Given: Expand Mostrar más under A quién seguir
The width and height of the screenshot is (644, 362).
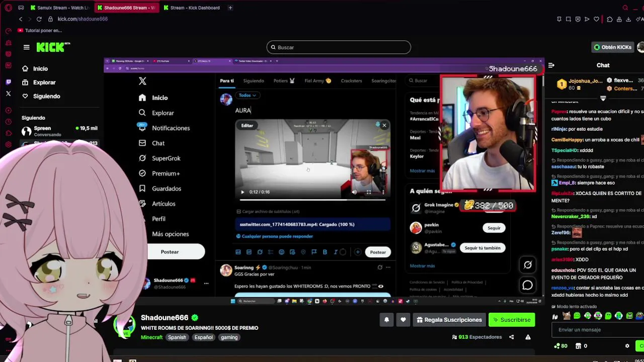Looking at the screenshot, I should click(422, 266).
